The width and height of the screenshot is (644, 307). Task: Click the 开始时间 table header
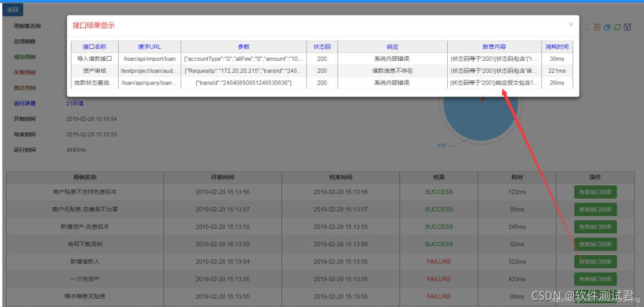click(x=222, y=177)
